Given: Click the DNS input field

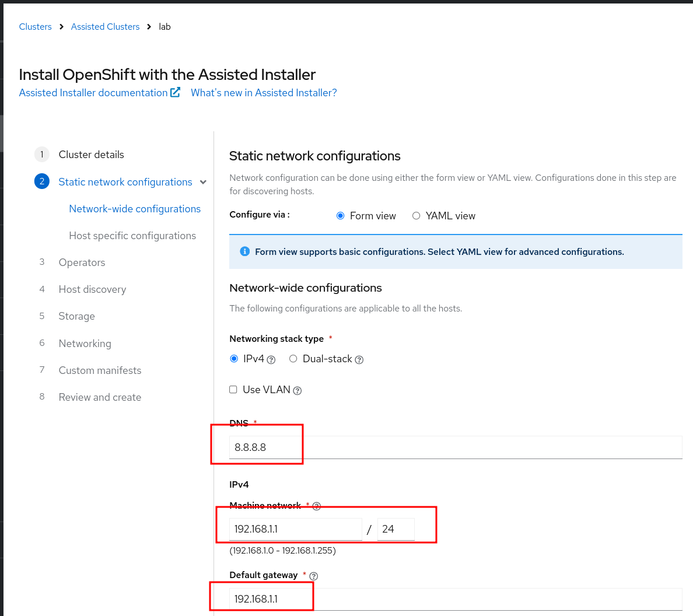Looking at the screenshot, I should tap(456, 447).
